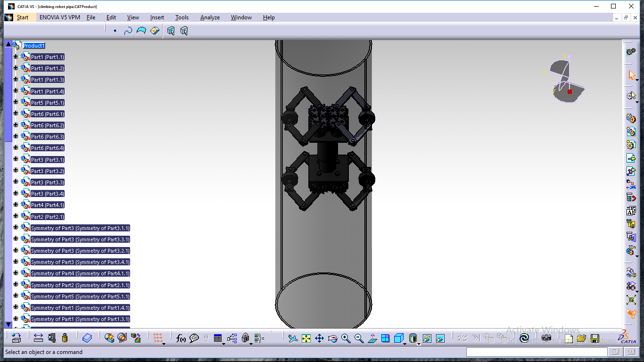
Task: Click the Sectioning icon
Action: 123,338
